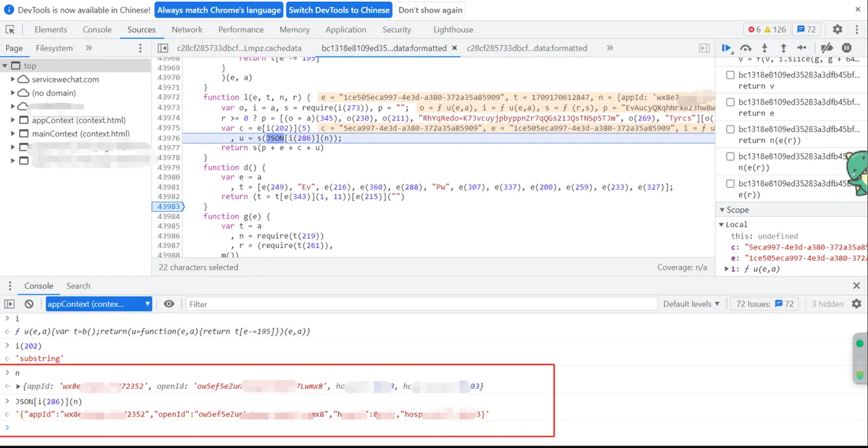This screenshot has height=448, width=868.
Task: Expand servicewechat.com tree node
Action: click(13, 79)
